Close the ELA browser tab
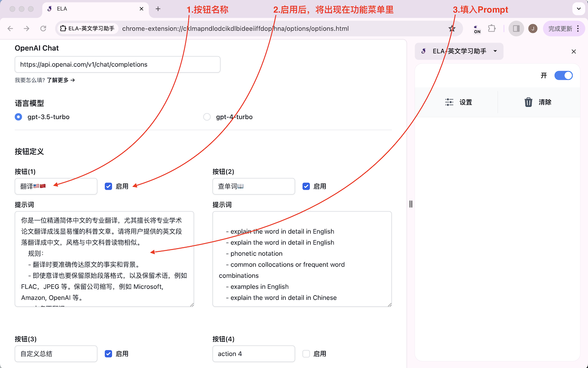 tap(142, 9)
